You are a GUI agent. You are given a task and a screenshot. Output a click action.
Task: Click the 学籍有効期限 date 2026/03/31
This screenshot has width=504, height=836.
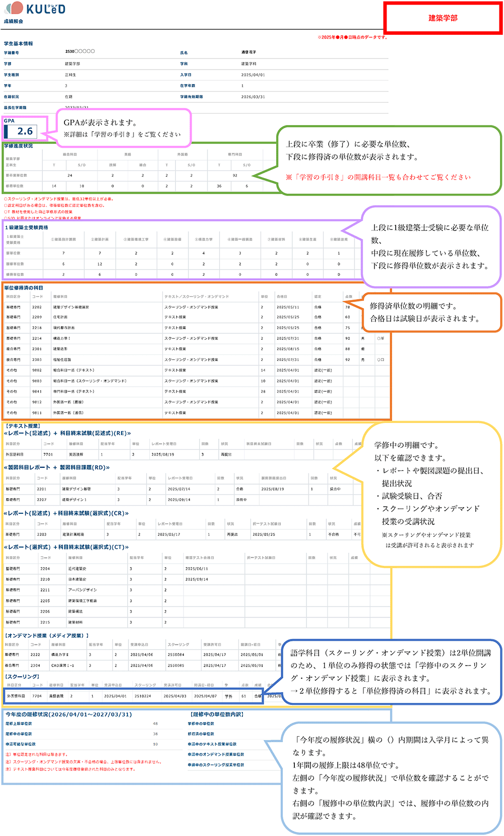253,97
